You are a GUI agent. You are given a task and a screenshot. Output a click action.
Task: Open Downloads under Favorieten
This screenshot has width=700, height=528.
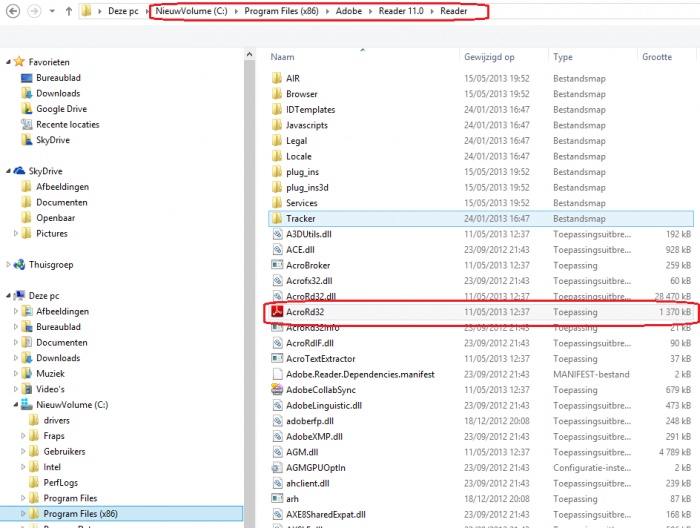[58, 93]
